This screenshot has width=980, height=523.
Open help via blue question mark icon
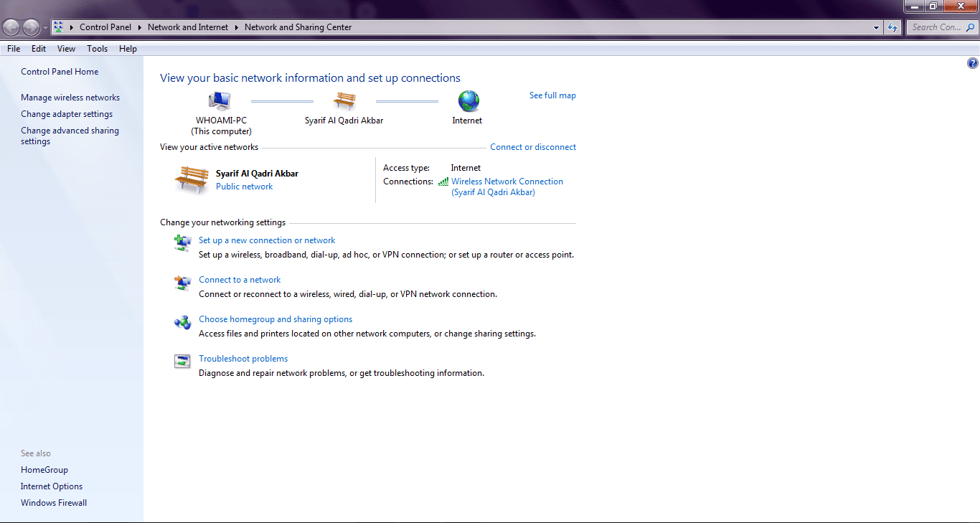973,63
